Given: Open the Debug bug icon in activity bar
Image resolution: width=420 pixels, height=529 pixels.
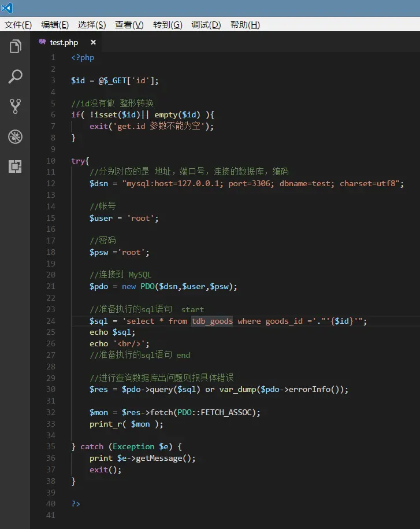Looking at the screenshot, I should [x=15, y=136].
